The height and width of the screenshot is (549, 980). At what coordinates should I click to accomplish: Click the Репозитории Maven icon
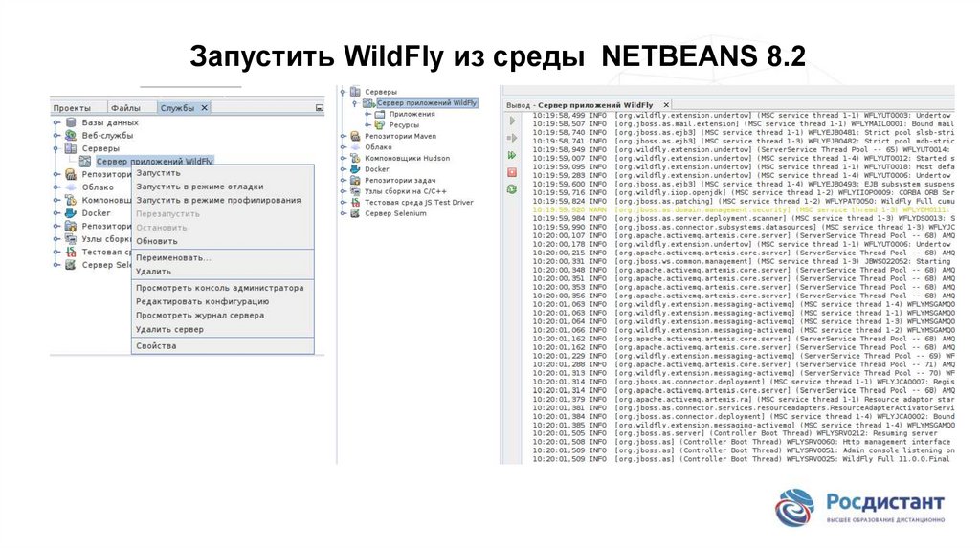coord(355,136)
